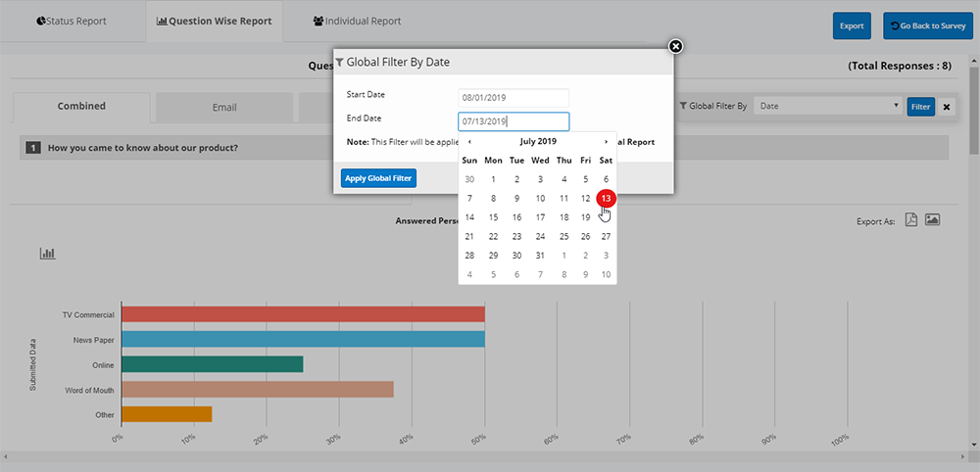This screenshot has width=980, height=472.
Task: Export chart as PDF icon
Action: [911, 220]
